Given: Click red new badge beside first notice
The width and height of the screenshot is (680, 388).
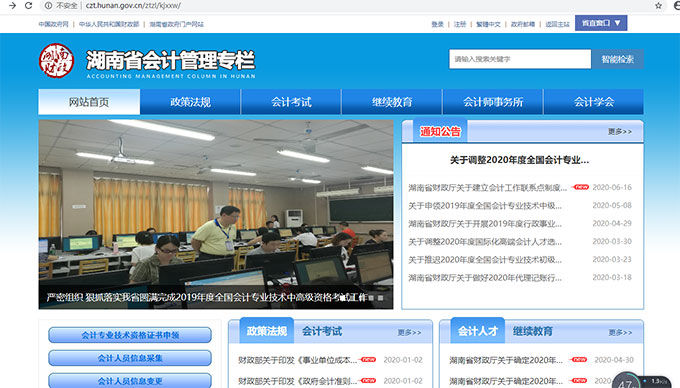Looking at the screenshot, I should [580, 187].
